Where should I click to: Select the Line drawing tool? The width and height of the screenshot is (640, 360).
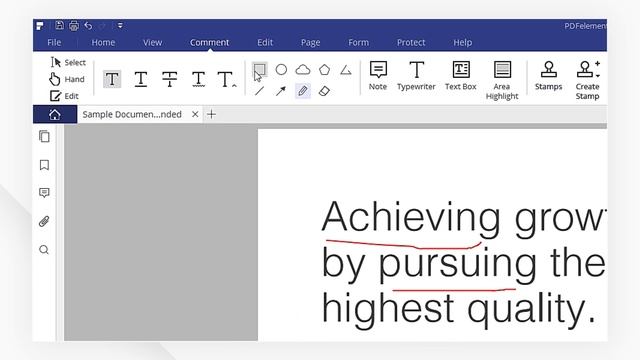[x=260, y=91]
